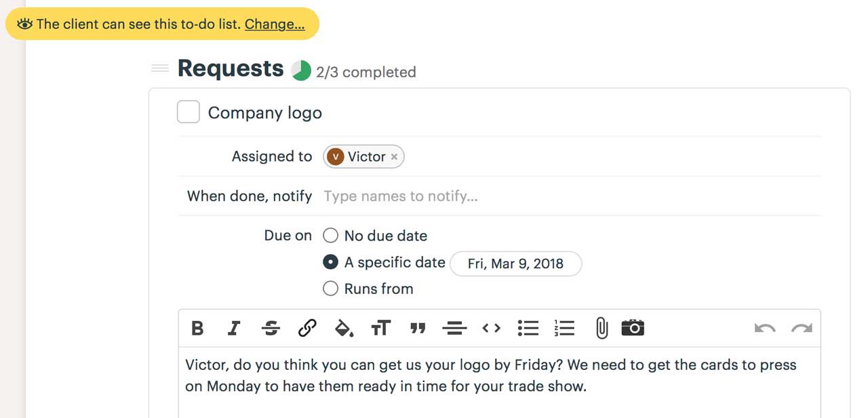Create a numbered list
This screenshot has height=418, width=868.
click(564, 329)
